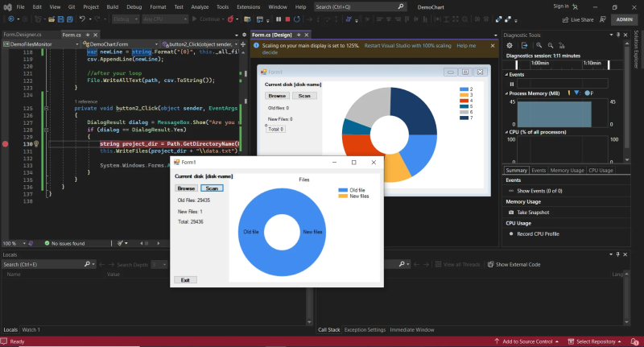Switch to the Memory Usage tab
Image resolution: width=644 pixels, height=347 pixels.
pyautogui.click(x=567, y=171)
